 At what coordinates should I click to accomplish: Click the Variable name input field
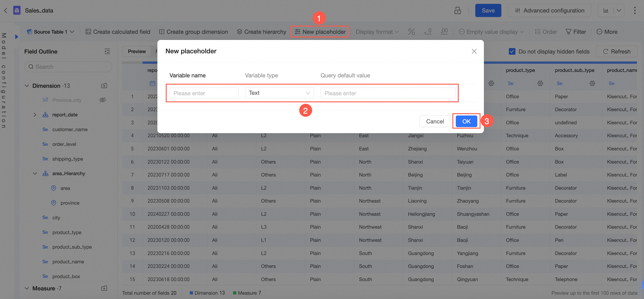(x=204, y=93)
